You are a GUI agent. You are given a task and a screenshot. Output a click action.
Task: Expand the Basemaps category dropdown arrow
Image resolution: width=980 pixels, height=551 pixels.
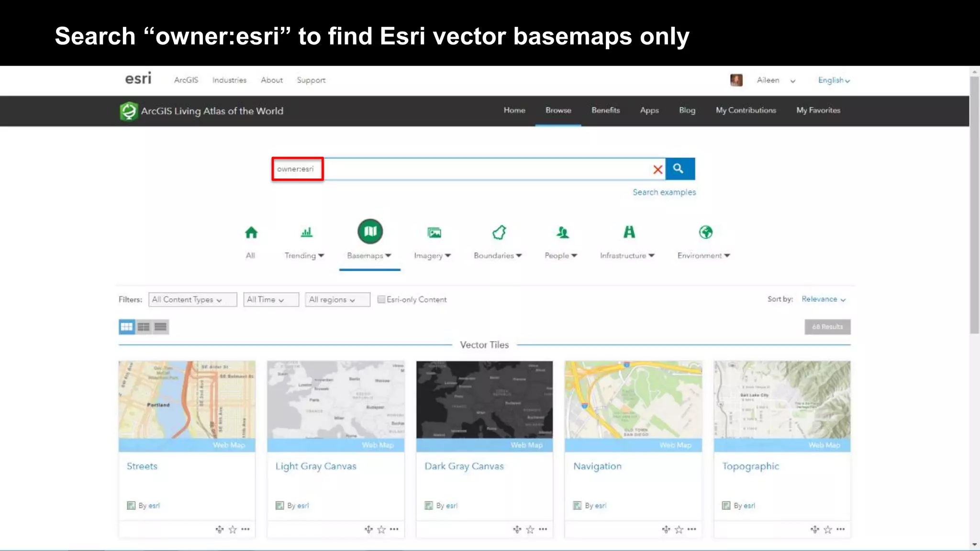pyautogui.click(x=389, y=255)
